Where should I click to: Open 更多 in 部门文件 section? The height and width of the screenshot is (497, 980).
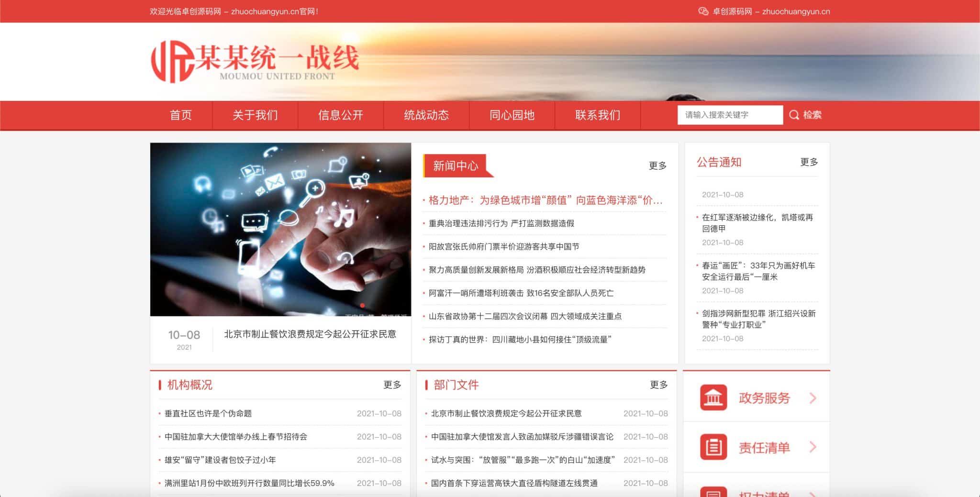659,385
